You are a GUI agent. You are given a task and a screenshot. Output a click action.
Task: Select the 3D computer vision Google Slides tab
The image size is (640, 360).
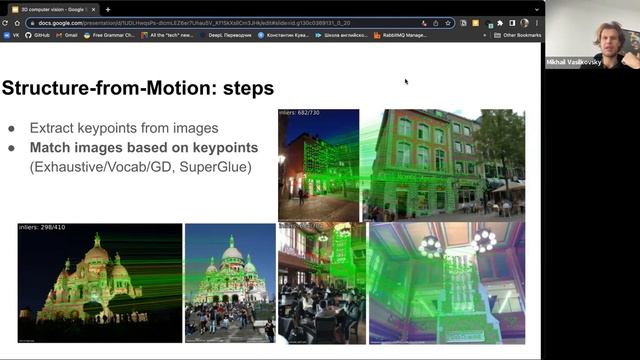53,9
